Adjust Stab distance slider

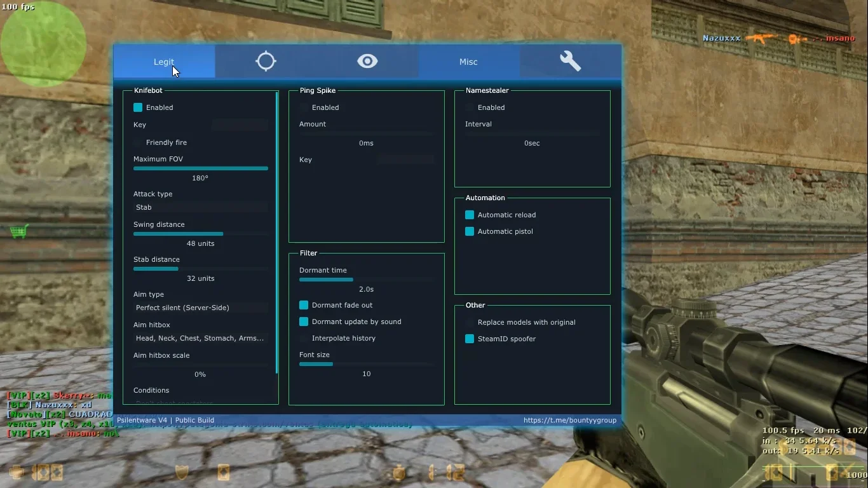pyautogui.click(x=201, y=269)
